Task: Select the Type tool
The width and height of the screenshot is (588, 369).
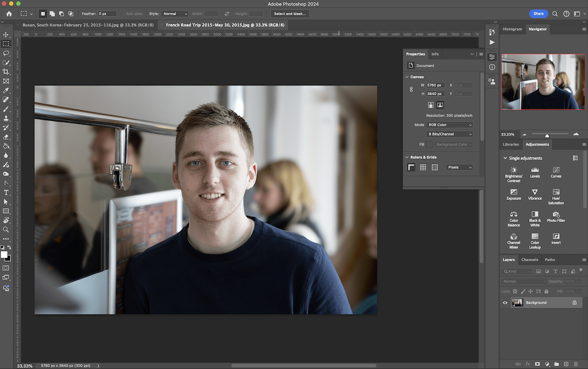Action: click(6, 193)
